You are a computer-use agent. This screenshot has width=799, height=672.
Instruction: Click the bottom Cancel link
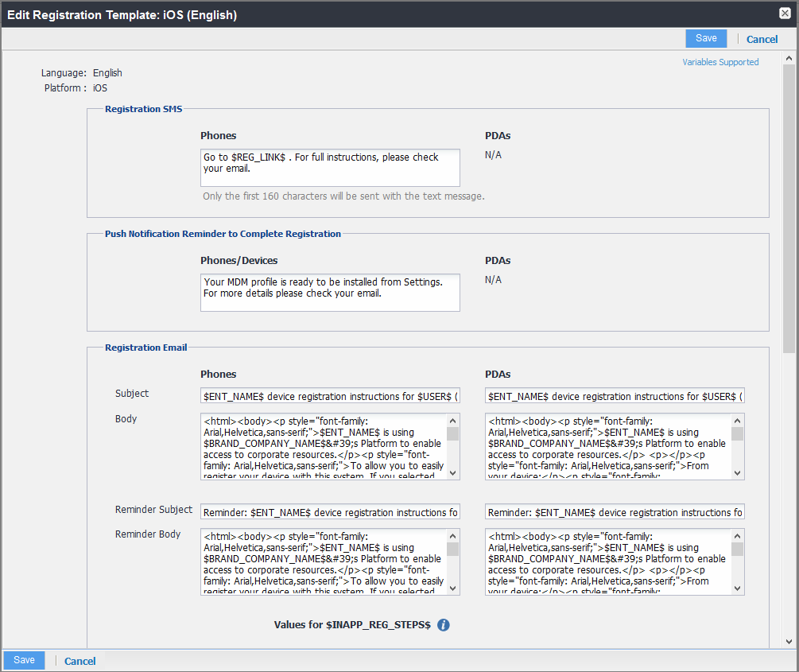tap(80, 660)
